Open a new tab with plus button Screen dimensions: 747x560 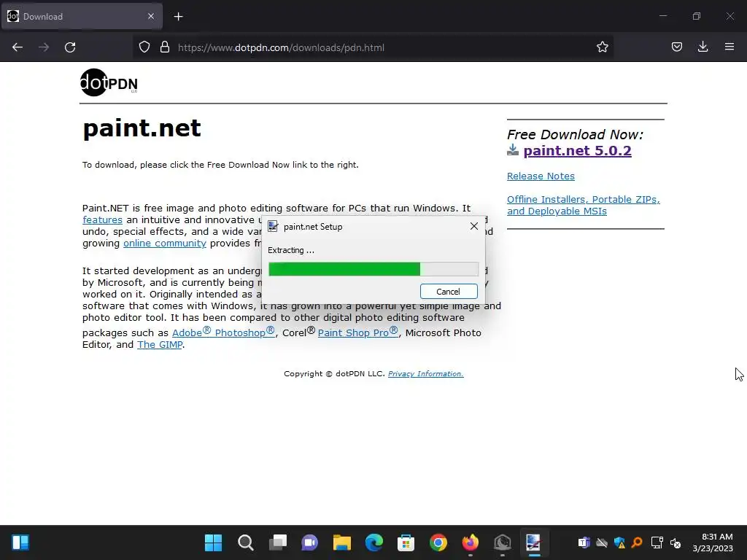tap(178, 17)
